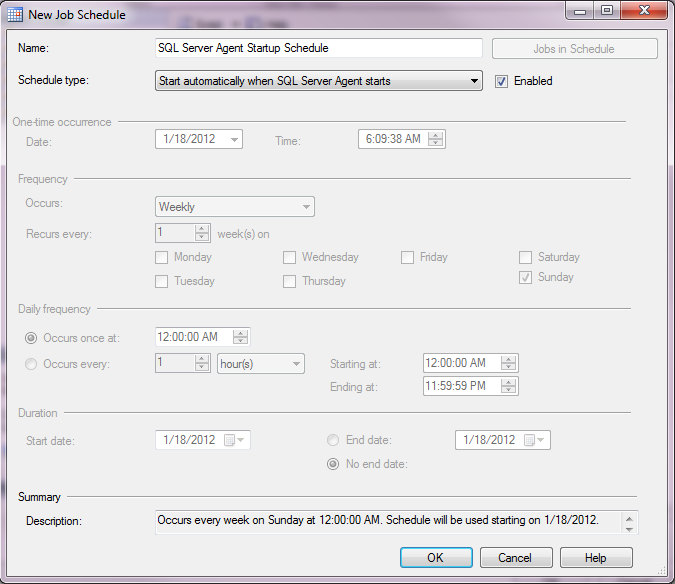Click the Occurs every interval spinner
The height and width of the screenshot is (584, 675).
point(202,363)
